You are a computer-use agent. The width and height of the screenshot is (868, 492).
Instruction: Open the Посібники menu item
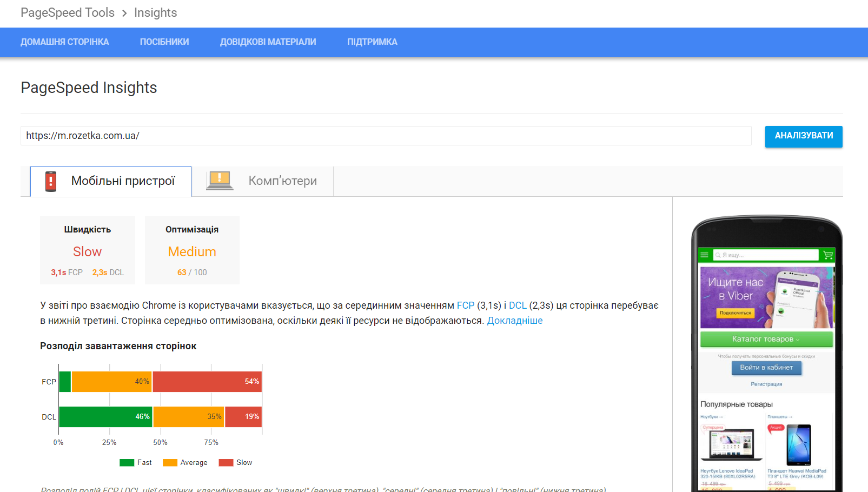[164, 42]
